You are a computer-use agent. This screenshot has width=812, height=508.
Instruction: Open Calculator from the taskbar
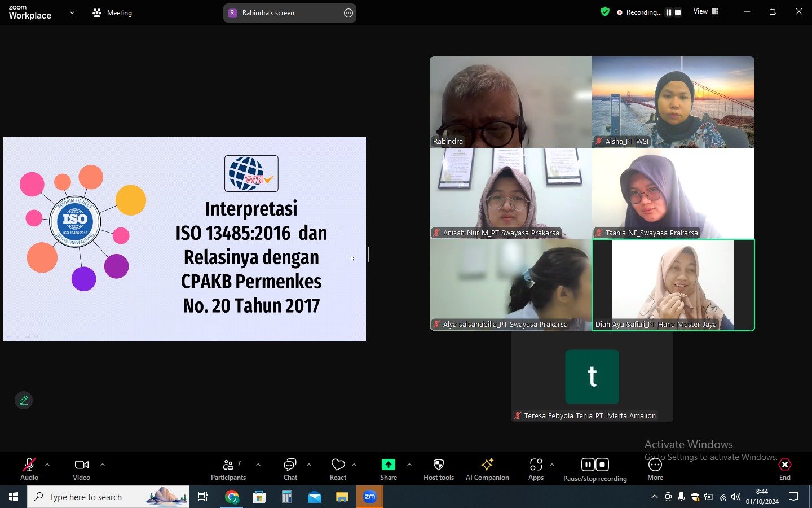pos(287,497)
